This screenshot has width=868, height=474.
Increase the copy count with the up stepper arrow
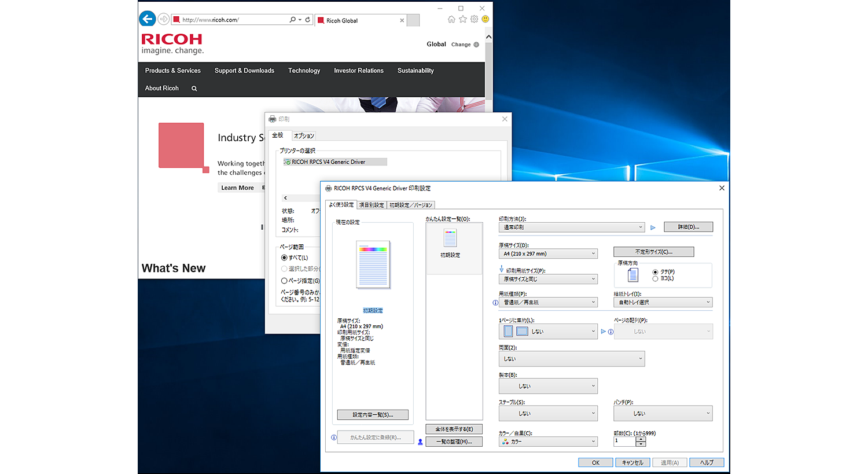click(641, 439)
